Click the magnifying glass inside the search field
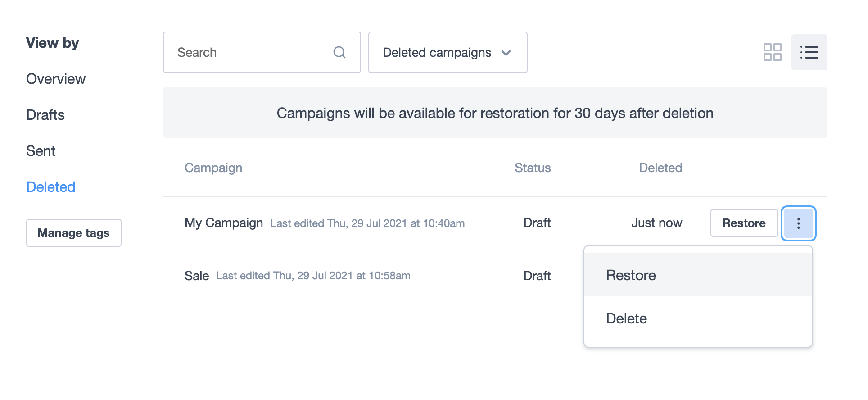The width and height of the screenshot is (868, 400). point(339,52)
